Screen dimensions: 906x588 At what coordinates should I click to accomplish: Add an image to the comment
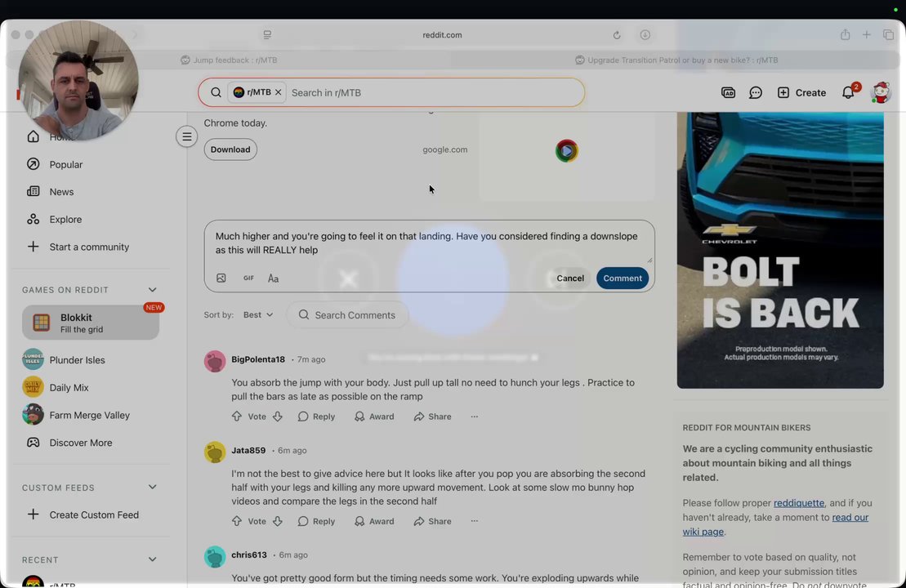[x=221, y=278]
